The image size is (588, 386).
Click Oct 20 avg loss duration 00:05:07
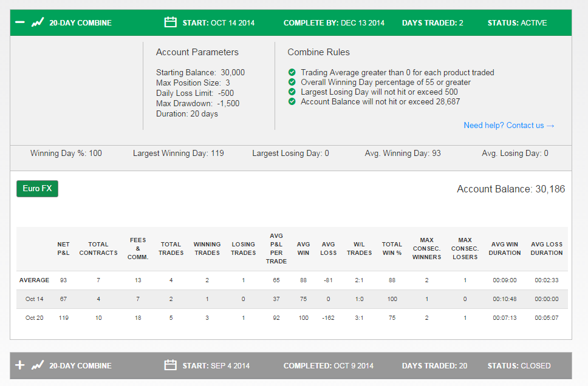[547, 318]
